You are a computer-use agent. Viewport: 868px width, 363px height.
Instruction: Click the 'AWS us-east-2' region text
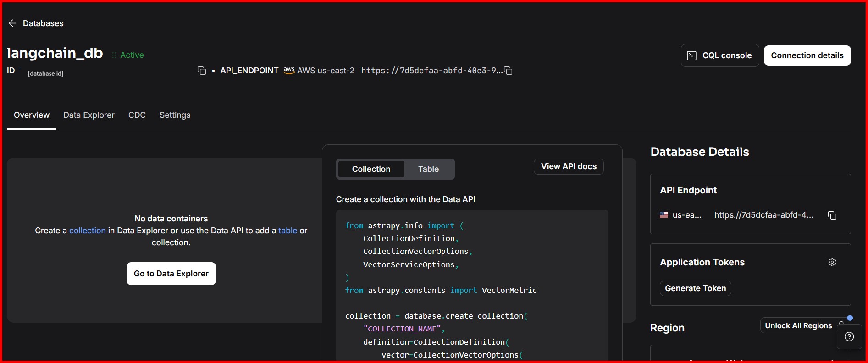click(326, 71)
